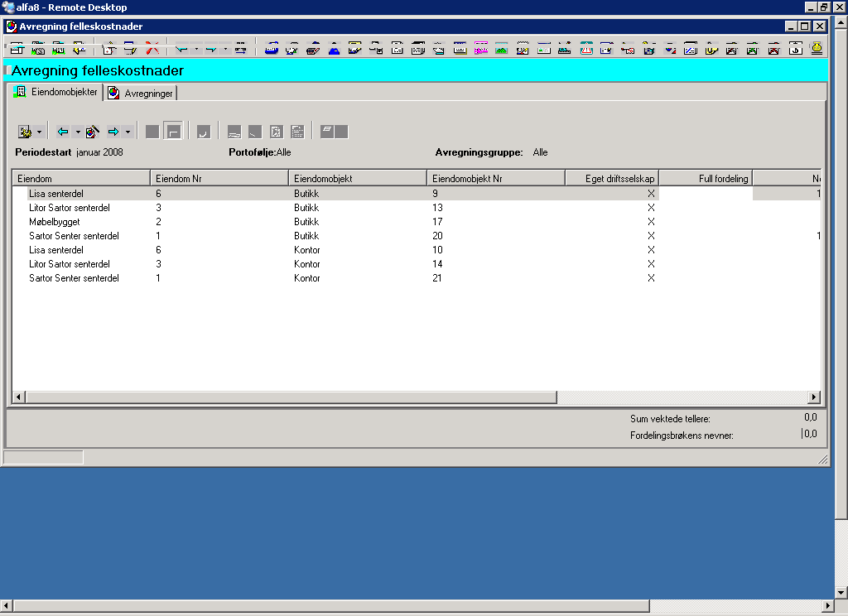Sort by the Eiendomobjekt Nr column header
The image size is (848, 616).
[x=497, y=179]
